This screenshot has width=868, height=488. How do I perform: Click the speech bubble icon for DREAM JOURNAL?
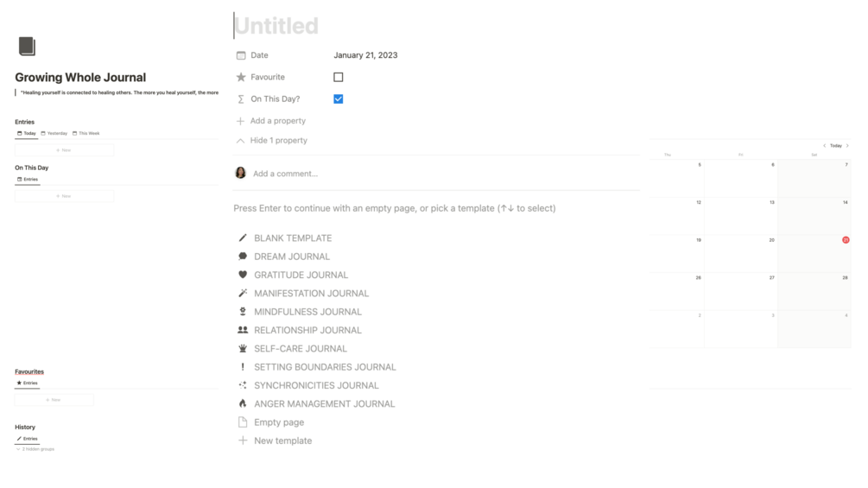243,257
